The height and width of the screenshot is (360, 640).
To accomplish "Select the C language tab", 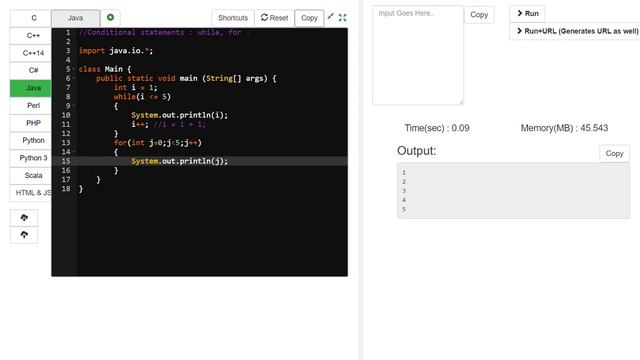I will click(31, 18).
